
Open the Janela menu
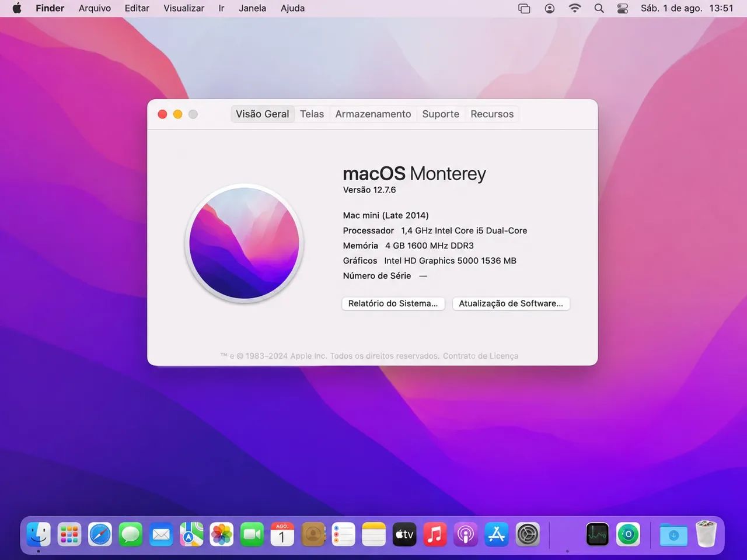(252, 8)
